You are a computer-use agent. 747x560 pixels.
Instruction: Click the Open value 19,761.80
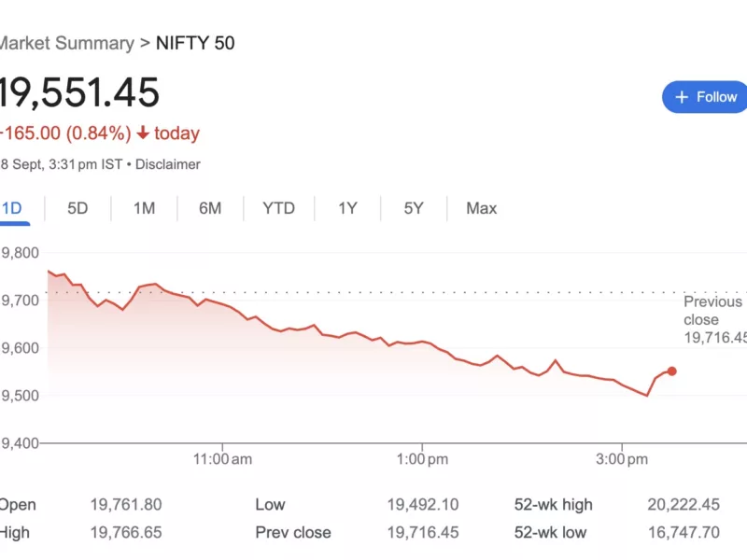point(126,505)
